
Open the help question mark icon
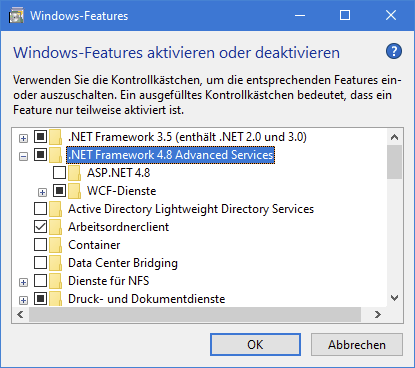click(x=394, y=51)
